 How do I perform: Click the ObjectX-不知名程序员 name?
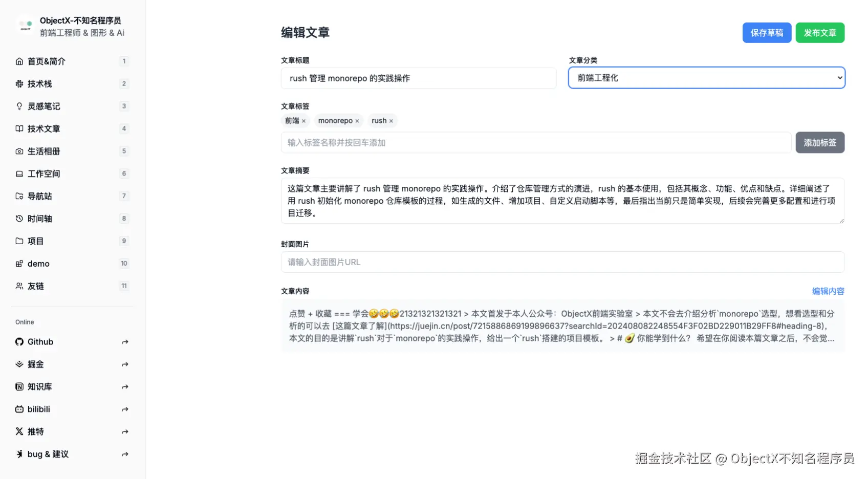[80, 20]
